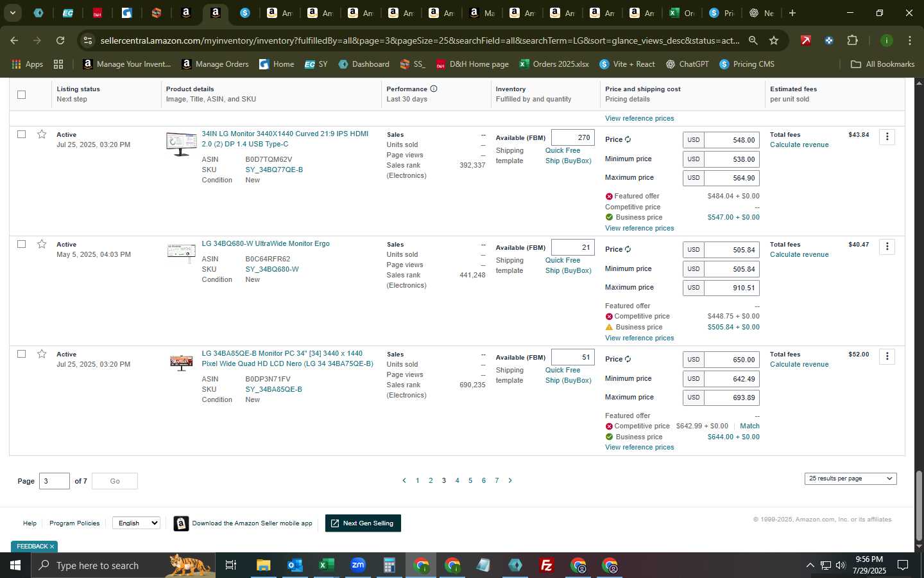
Task: Open the Chrome three-dot menu
Action: [910, 40]
